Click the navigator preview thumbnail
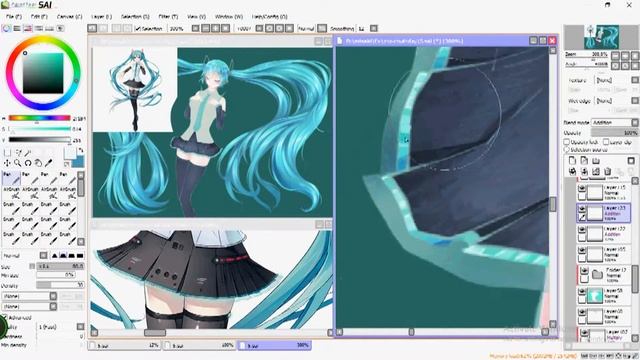 [601, 37]
